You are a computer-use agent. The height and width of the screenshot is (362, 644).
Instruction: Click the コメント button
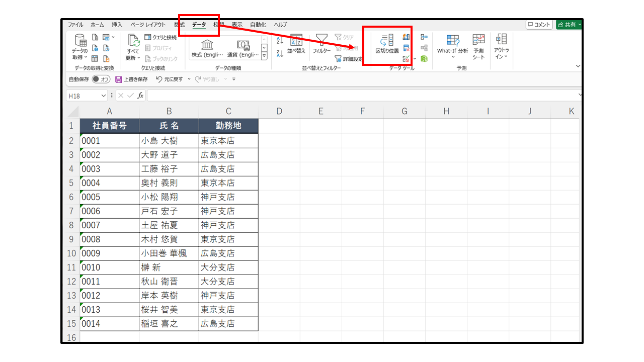539,25
